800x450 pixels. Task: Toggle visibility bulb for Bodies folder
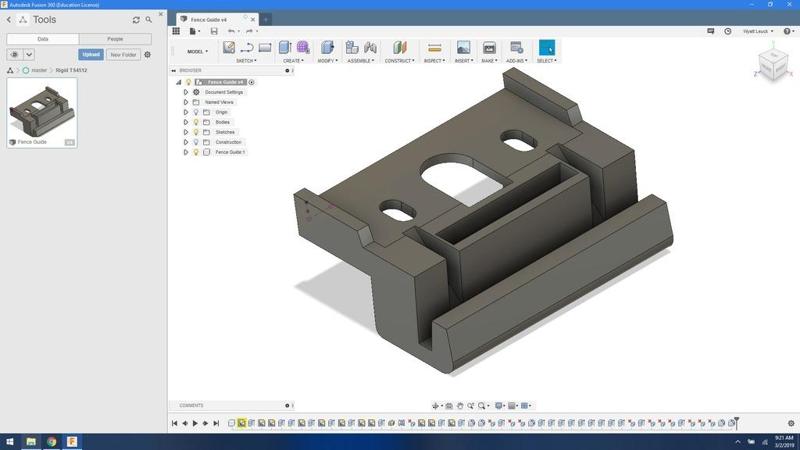pyautogui.click(x=195, y=122)
